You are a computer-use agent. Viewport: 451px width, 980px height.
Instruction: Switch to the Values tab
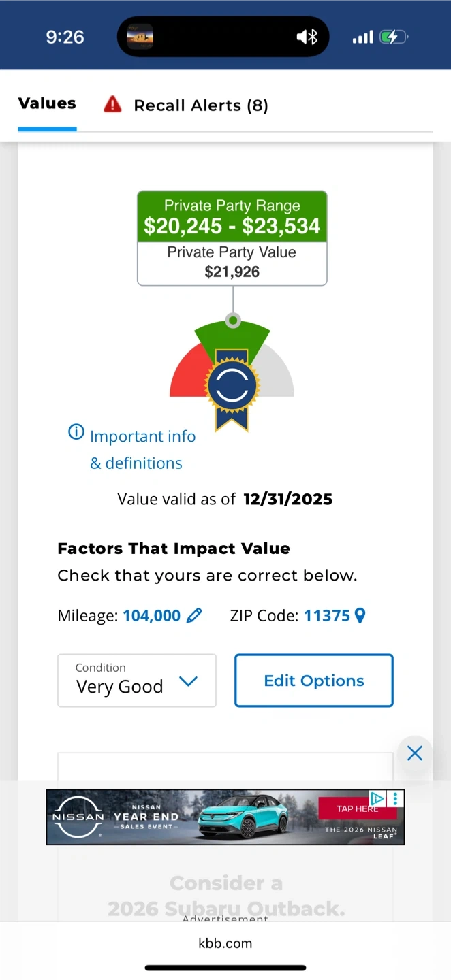coord(47,104)
